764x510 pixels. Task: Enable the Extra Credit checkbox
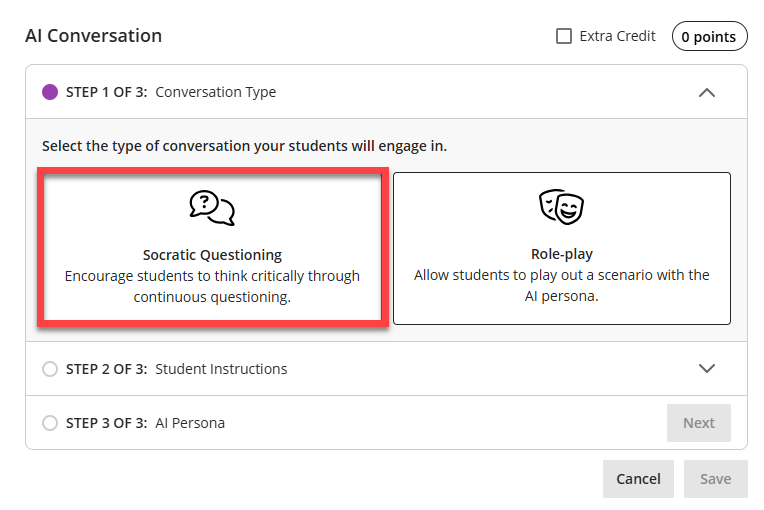coord(564,36)
